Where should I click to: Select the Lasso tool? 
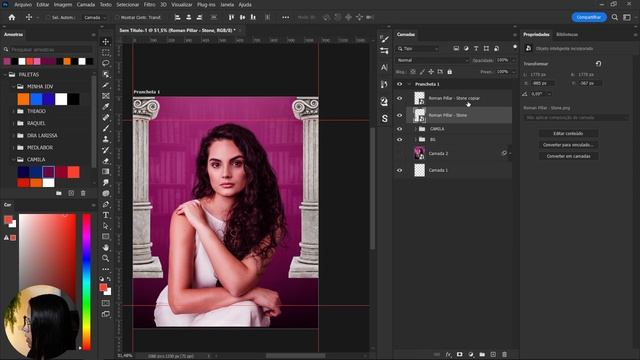106,63
